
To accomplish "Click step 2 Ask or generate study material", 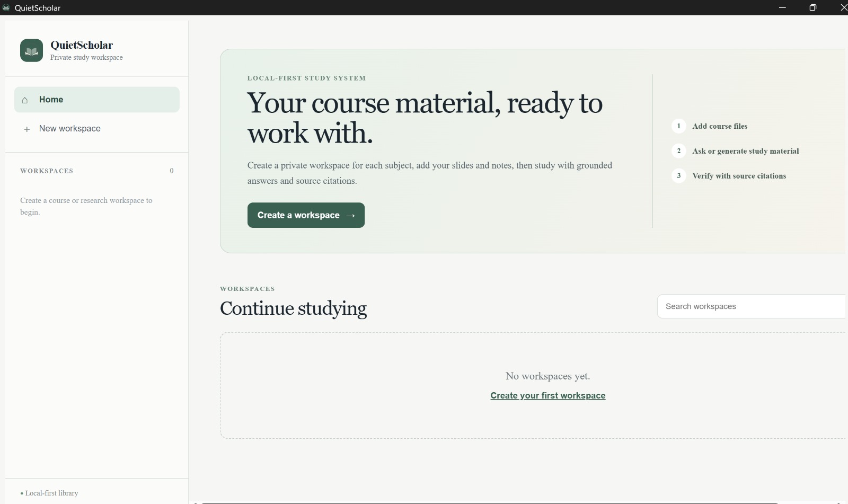I will [735, 151].
